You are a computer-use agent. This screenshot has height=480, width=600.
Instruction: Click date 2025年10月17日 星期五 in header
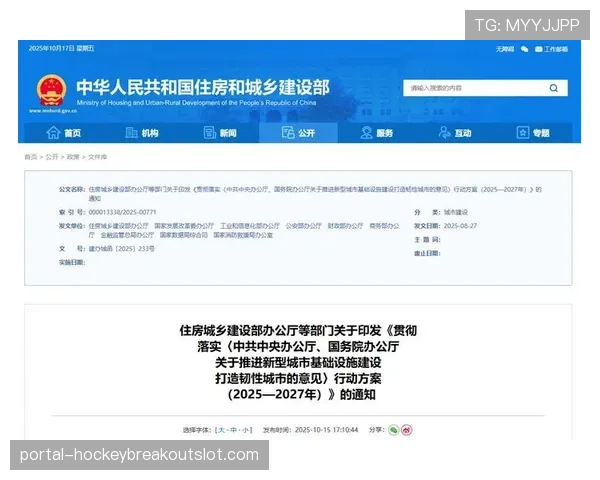pyautogui.click(x=61, y=48)
